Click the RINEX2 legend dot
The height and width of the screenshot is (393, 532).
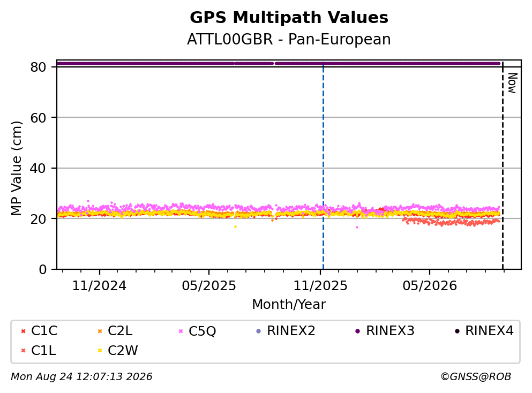coord(259,331)
